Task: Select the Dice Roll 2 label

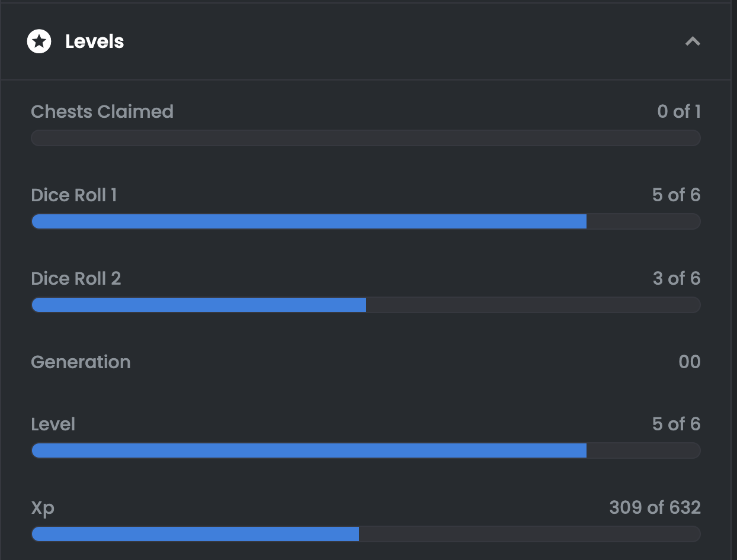Action: click(76, 278)
